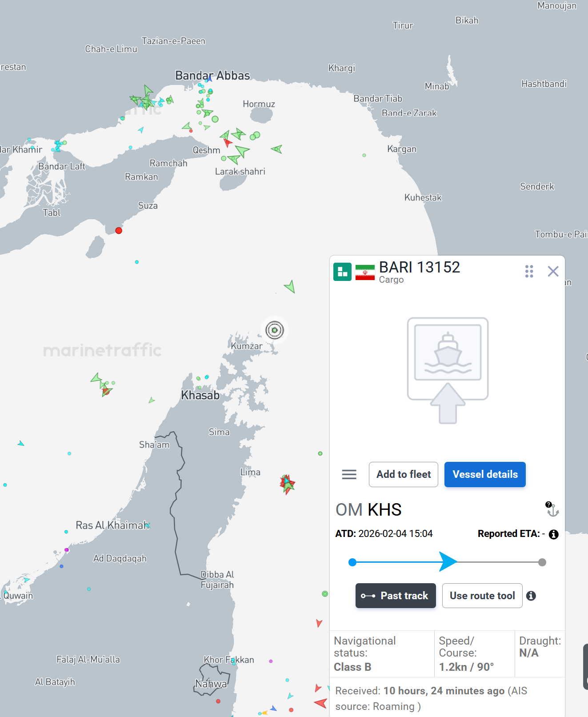Click the Bandar Laft map label
The width and height of the screenshot is (588, 717).
point(62,166)
